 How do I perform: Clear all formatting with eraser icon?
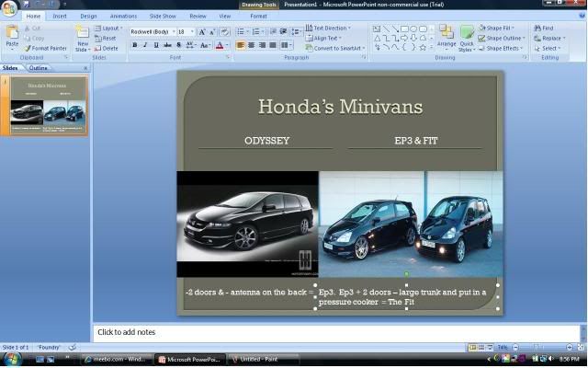[224, 32]
